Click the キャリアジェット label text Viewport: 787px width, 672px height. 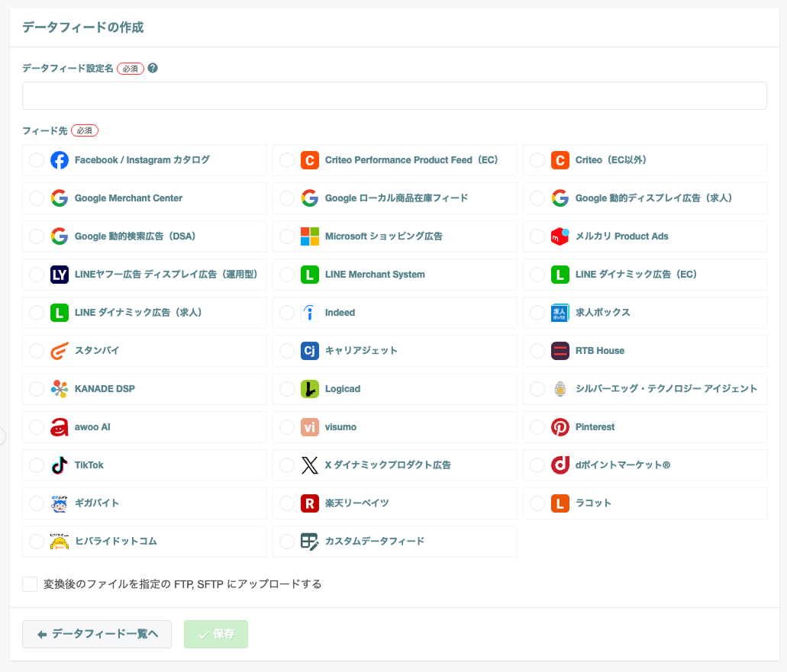(361, 351)
